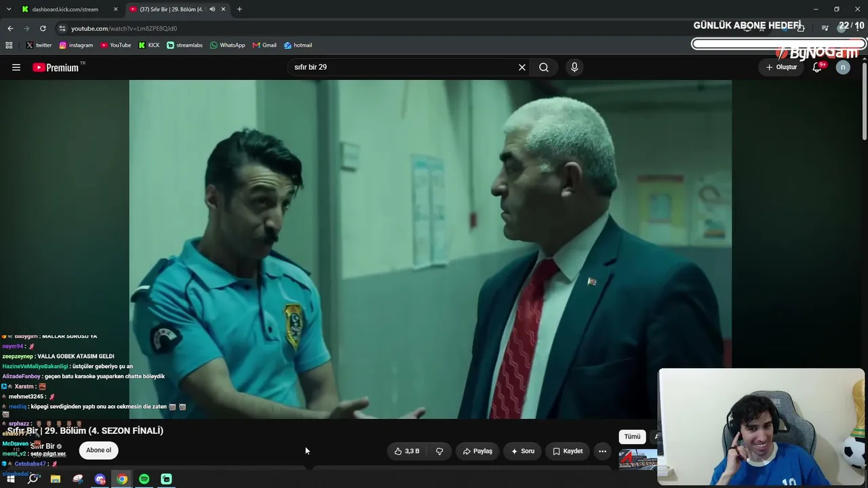Run the search with the magnifier button

pos(544,67)
